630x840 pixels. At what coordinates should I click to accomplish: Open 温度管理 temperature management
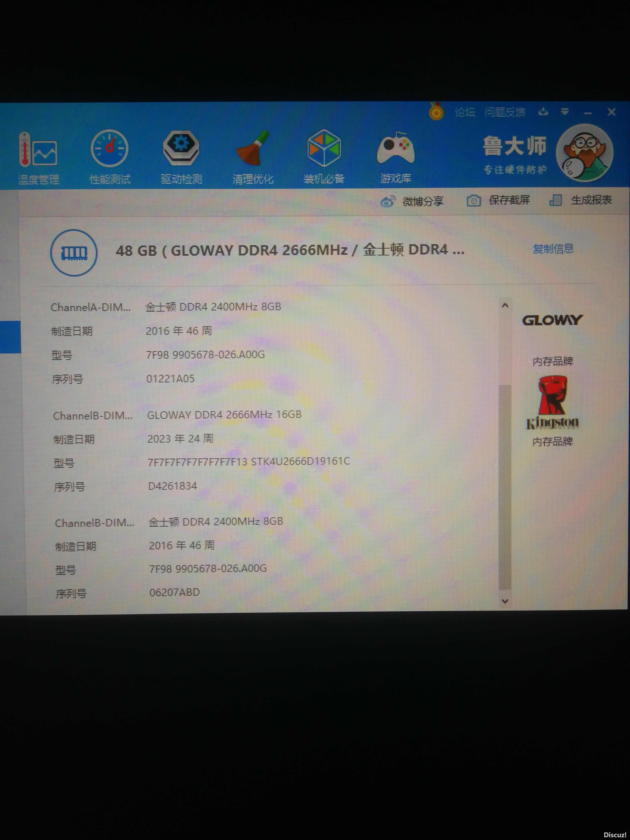(38, 158)
